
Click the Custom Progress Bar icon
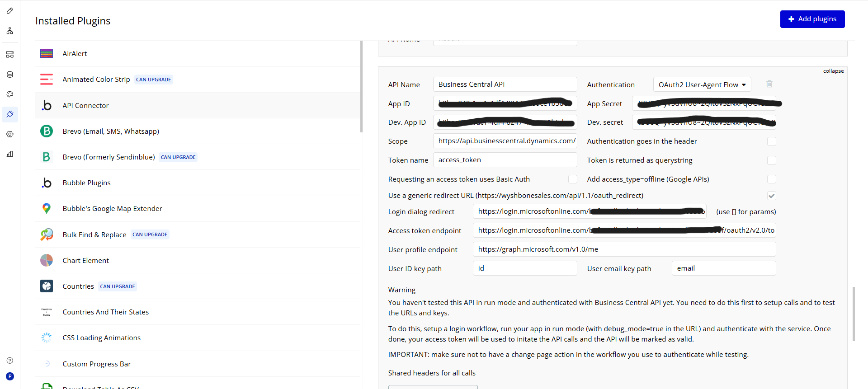[x=47, y=364]
